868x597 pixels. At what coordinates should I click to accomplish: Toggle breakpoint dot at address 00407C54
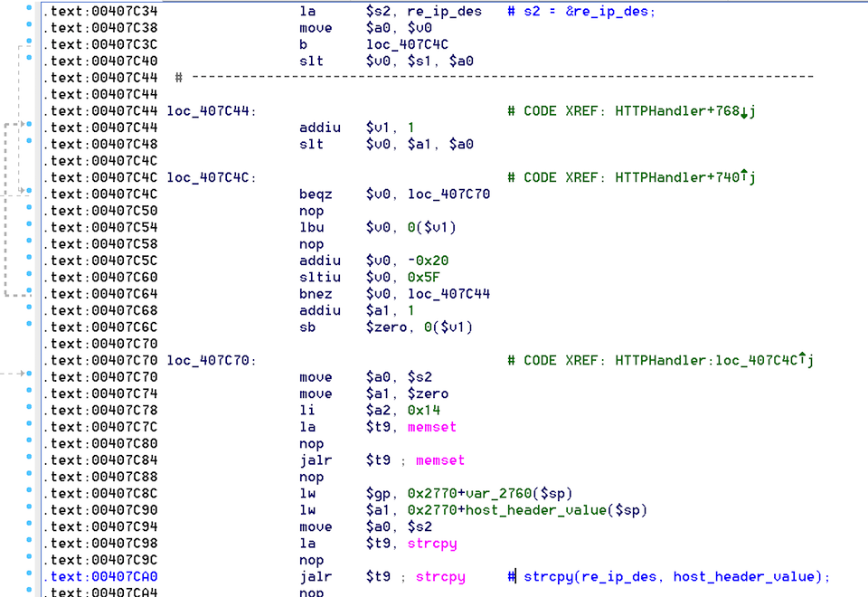pos(29,223)
